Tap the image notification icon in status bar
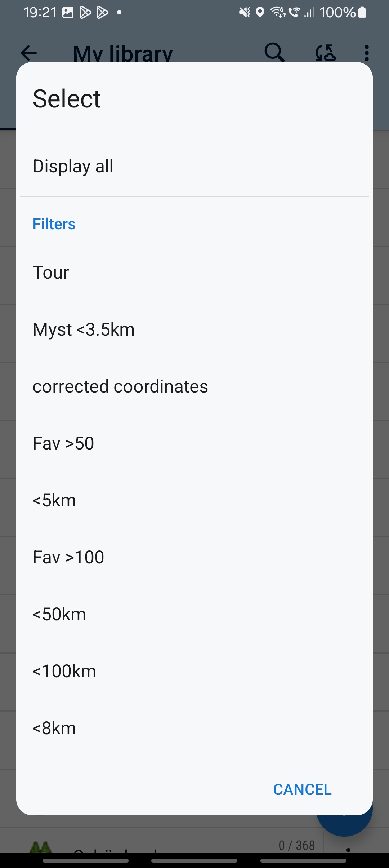The image size is (389, 868). [68, 13]
